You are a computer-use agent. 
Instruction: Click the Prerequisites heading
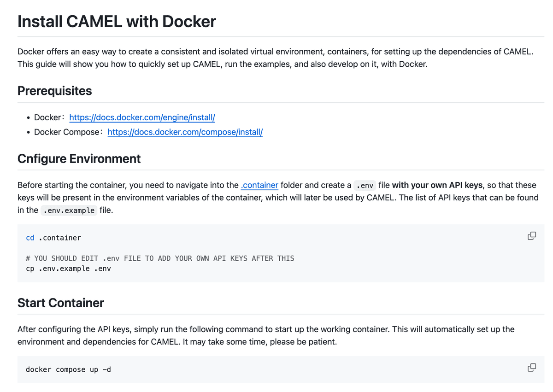[54, 91]
